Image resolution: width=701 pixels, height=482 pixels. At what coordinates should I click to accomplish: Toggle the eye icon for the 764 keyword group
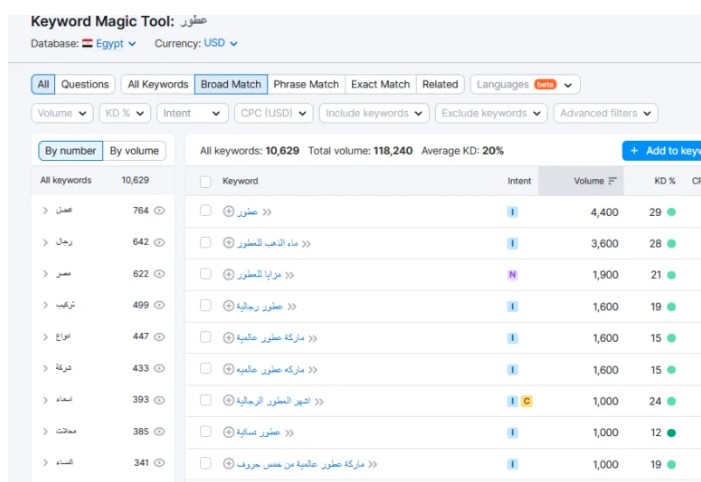tap(160, 210)
